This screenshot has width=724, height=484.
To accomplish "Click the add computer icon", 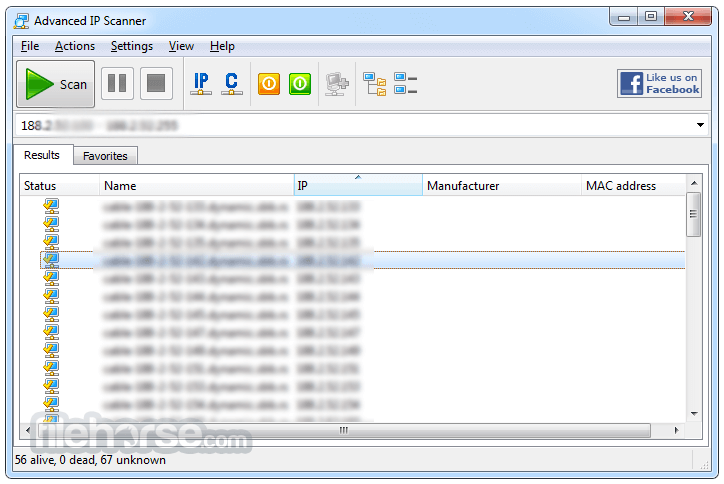I will [337, 84].
